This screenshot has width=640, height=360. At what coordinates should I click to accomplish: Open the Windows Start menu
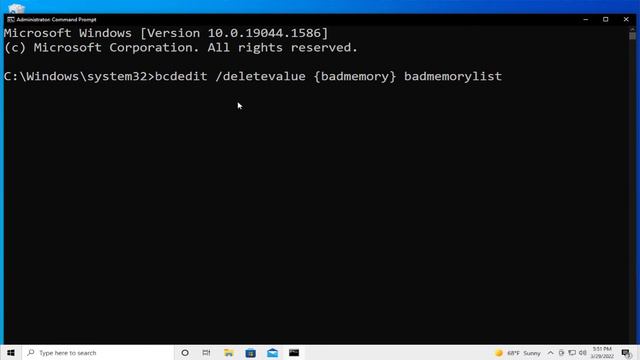tap(11, 353)
